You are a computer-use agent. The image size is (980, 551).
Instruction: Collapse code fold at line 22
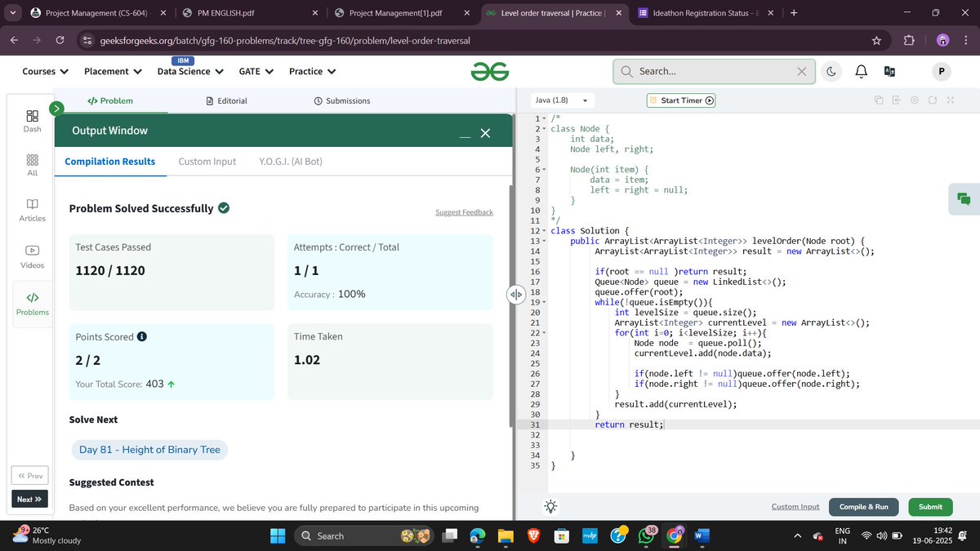[x=544, y=333]
